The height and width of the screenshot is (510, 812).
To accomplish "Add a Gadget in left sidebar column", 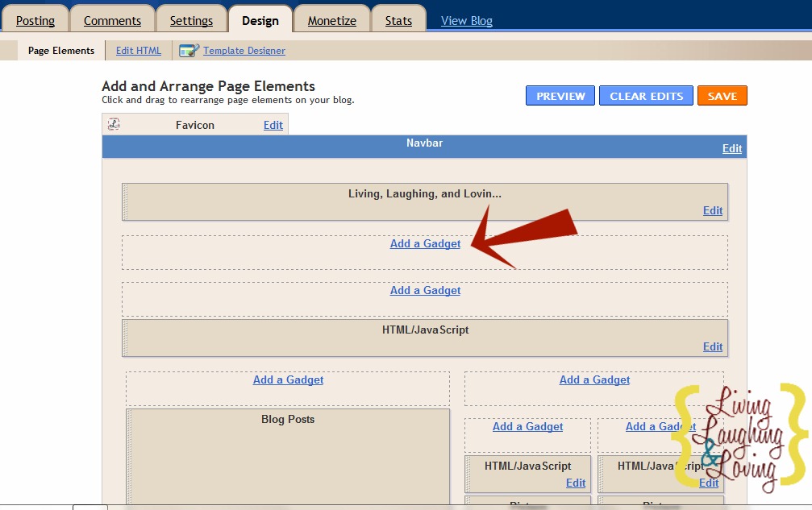I will [527, 426].
